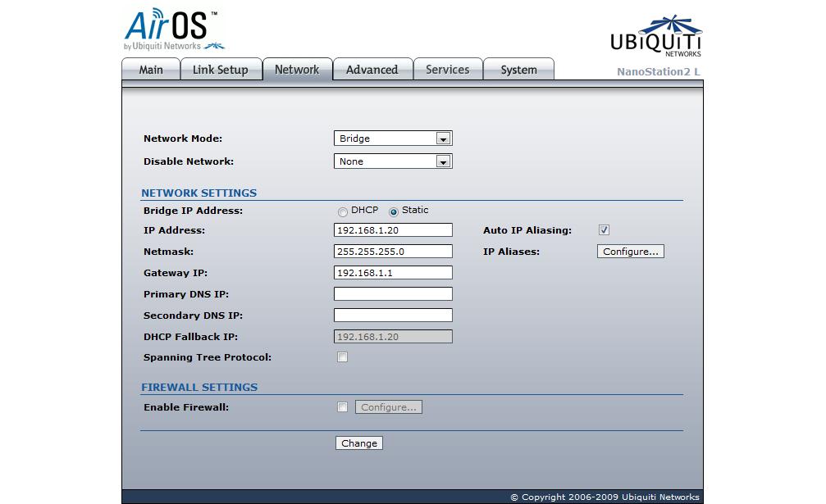Click the firewall Configure button
The image size is (826, 504).
tap(389, 407)
